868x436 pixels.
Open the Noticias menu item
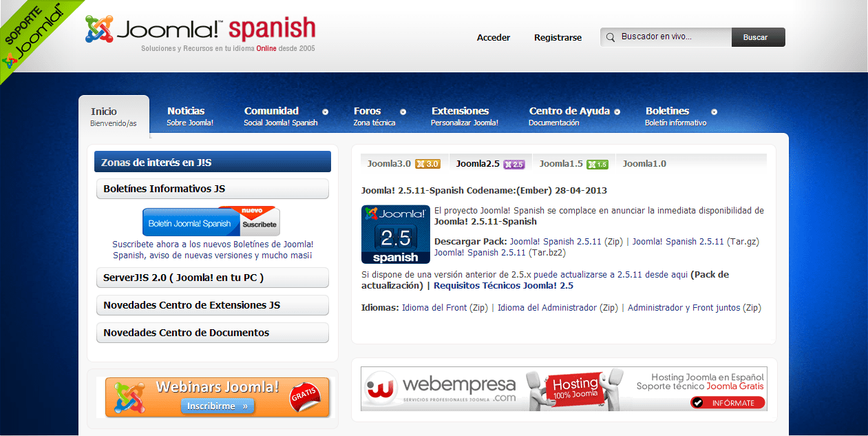click(190, 116)
